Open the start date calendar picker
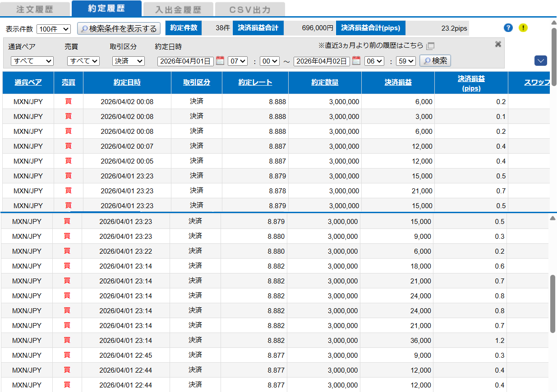 coord(220,61)
